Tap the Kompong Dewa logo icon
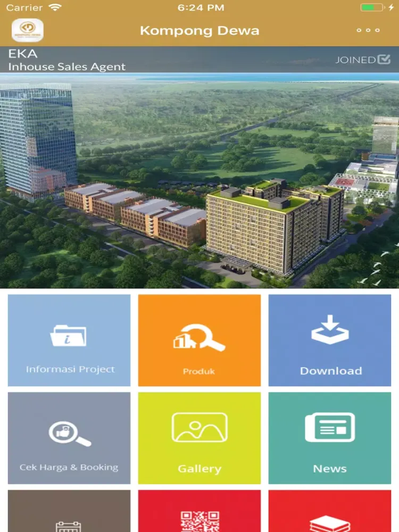399x532 pixels. click(28, 30)
